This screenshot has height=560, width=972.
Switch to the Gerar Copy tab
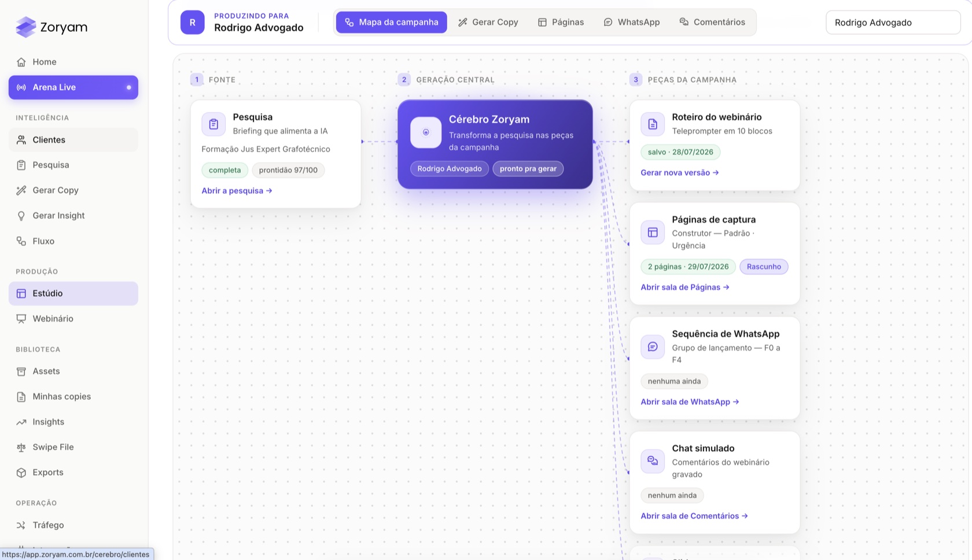coord(488,22)
